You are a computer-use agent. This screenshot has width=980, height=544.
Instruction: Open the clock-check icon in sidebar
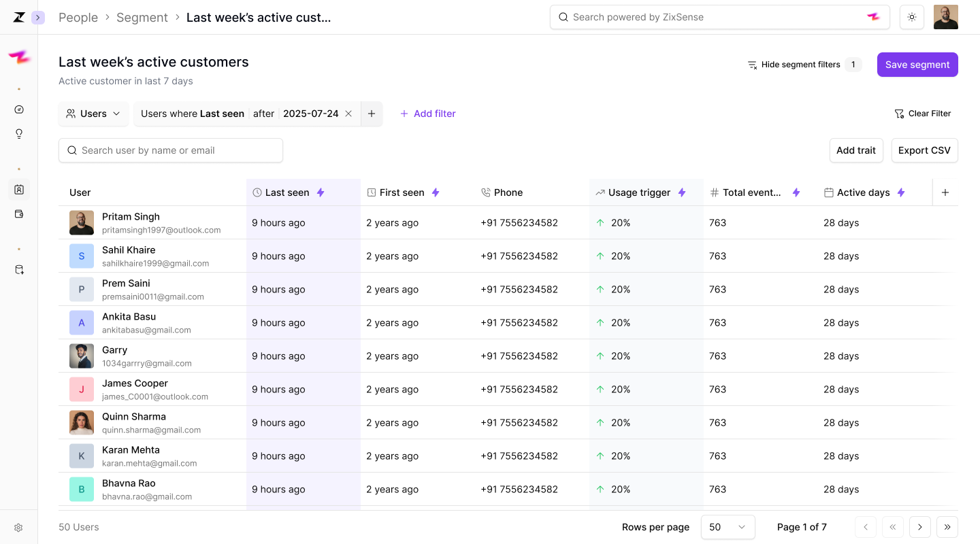coord(19,109)
